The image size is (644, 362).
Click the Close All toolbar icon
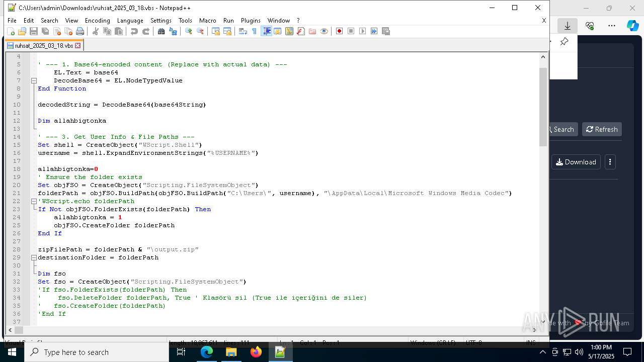coord(68,31)
